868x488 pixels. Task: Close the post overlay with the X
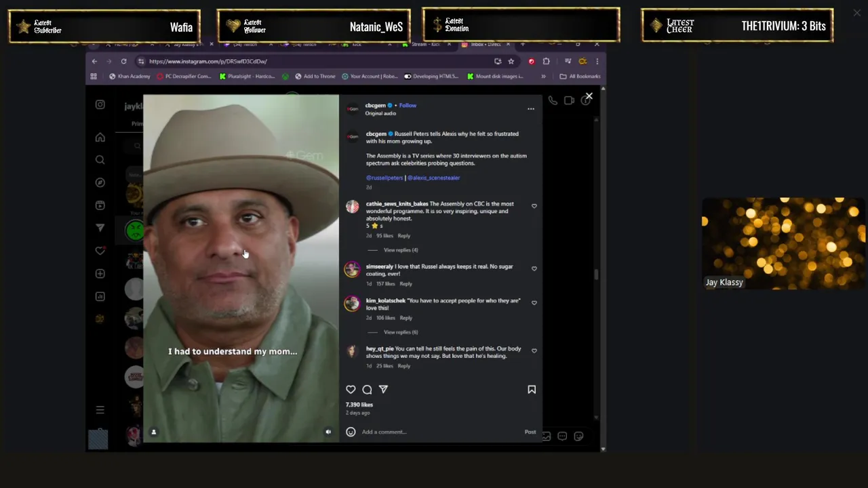(589, 96)
